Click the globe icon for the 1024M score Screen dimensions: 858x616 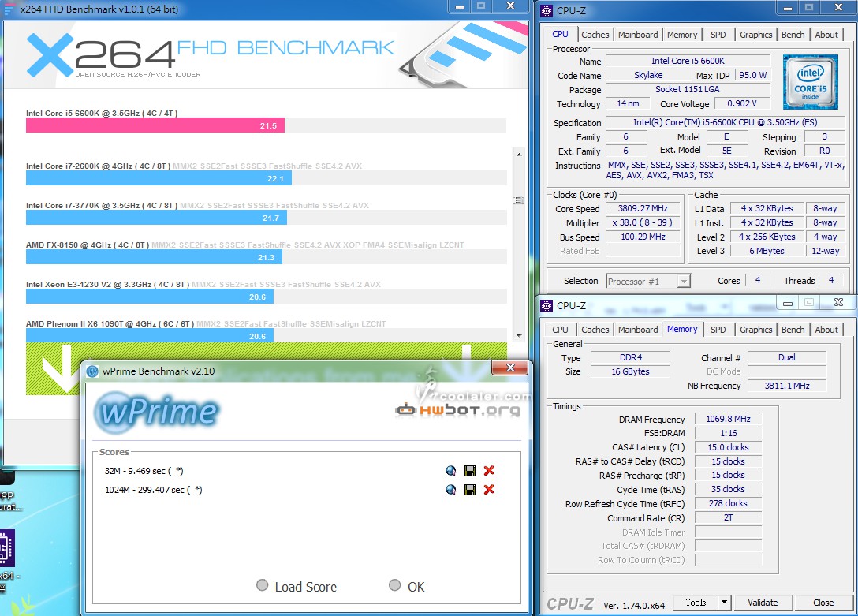451,490
